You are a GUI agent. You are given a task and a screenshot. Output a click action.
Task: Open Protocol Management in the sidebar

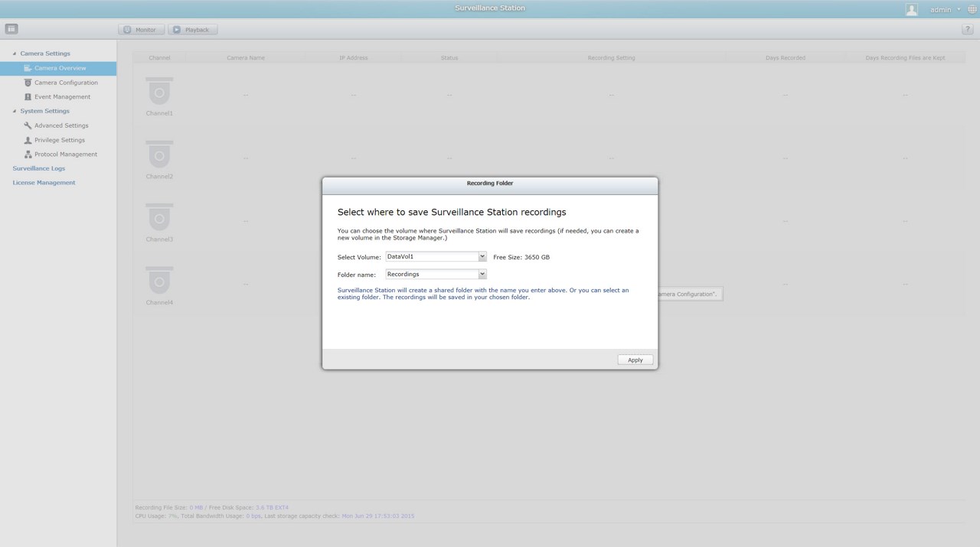click(x=66, y=155)
